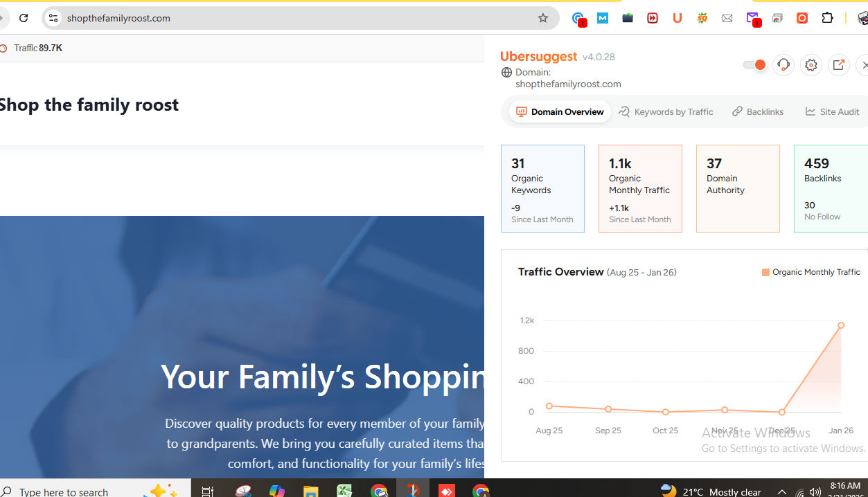
Task: Show hidden system tray icons chevron
Action: click(782, 492)
